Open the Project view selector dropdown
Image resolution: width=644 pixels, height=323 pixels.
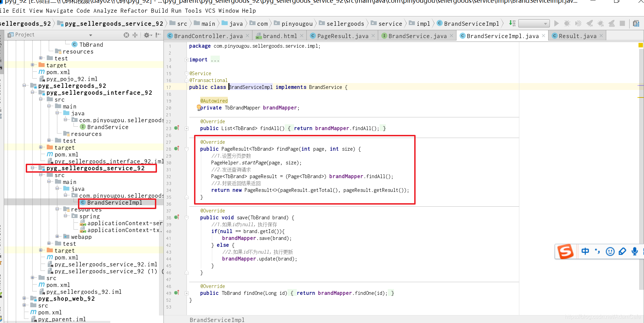pos(91,35)
